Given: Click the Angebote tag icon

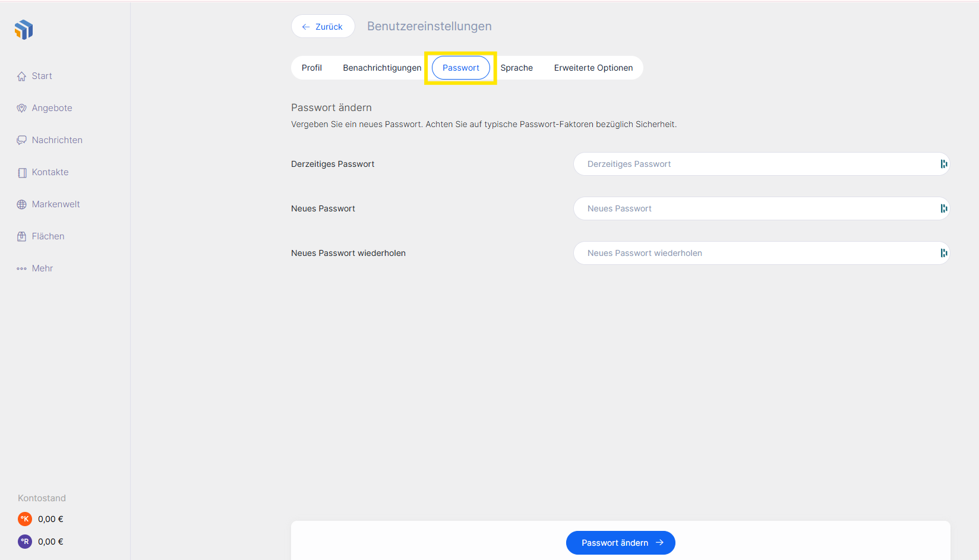Looking at the screenshot, I should (x=22, y=108).
